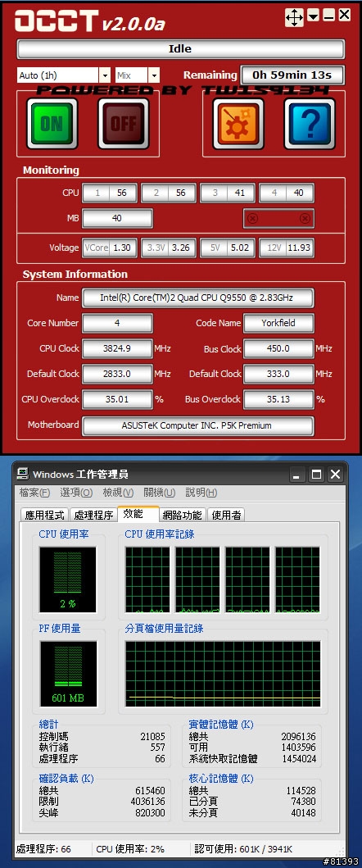Click the 3.3V voltage reading 3.26
362x868 pixels.
pyautogui.click(x=180, y=248)
